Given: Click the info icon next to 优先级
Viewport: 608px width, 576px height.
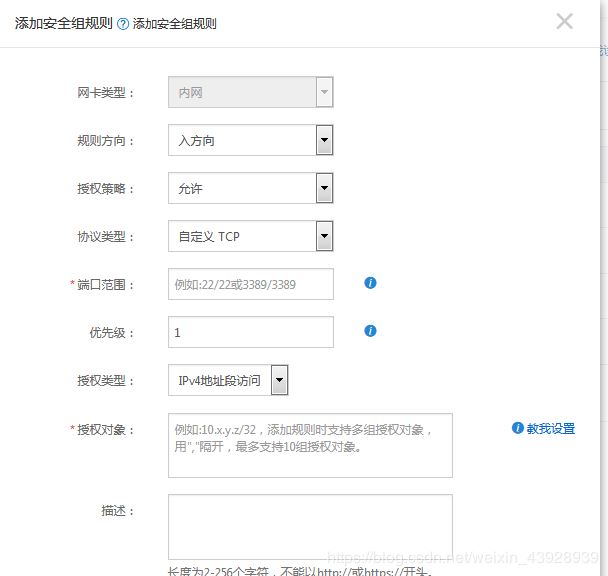Looking at the screenshot, I should [370, 331].
